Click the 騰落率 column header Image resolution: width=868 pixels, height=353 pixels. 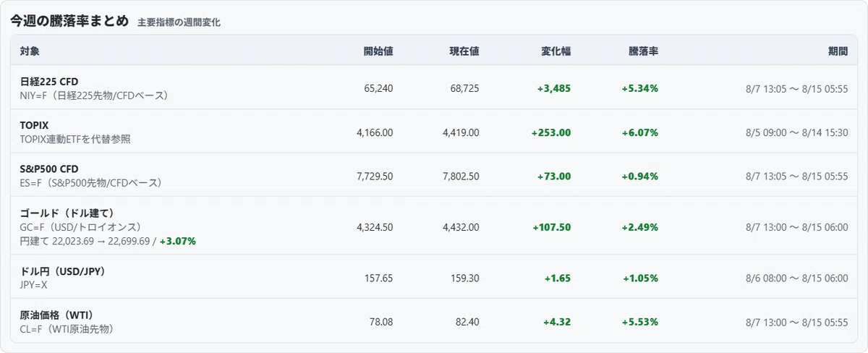(643, 51)
